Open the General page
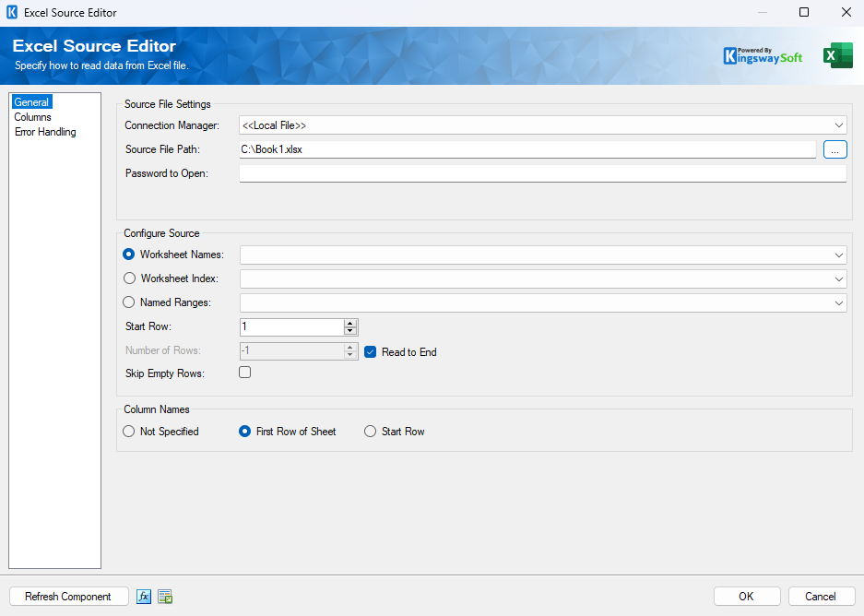The height and width of the screenshot is (616, 864). point(31,102)
